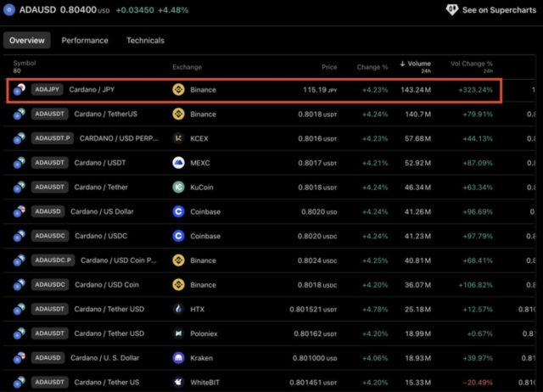Click Binance logo in ADAUSDC.P row
This screenshot has width=543, height=392.
[x=179, y=260]
